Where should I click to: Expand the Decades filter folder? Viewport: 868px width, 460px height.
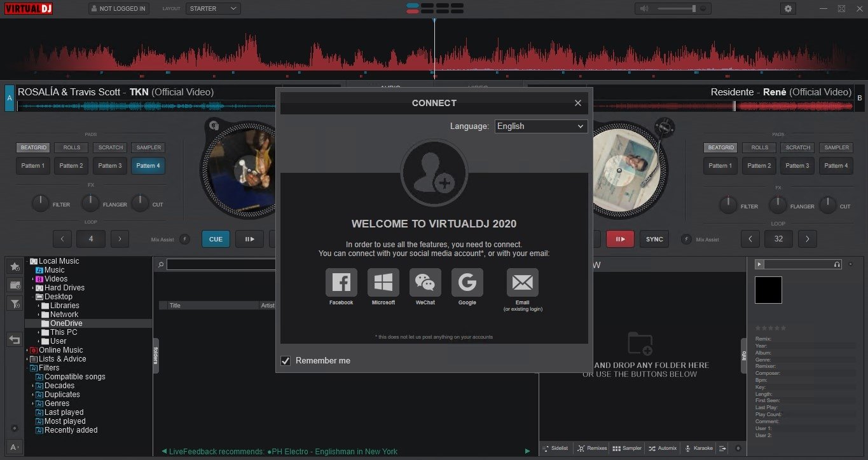(x=33, y=386)
